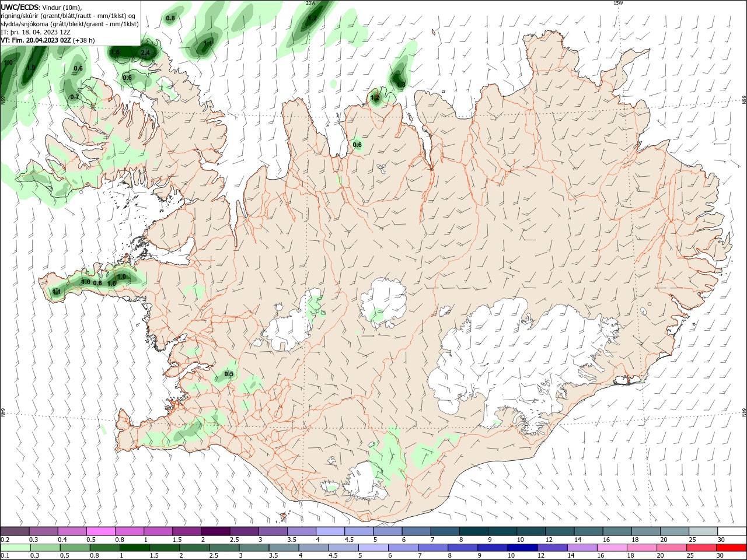Click the 0.7 precipitation value in the Westfjords

[x=74, y=97]
